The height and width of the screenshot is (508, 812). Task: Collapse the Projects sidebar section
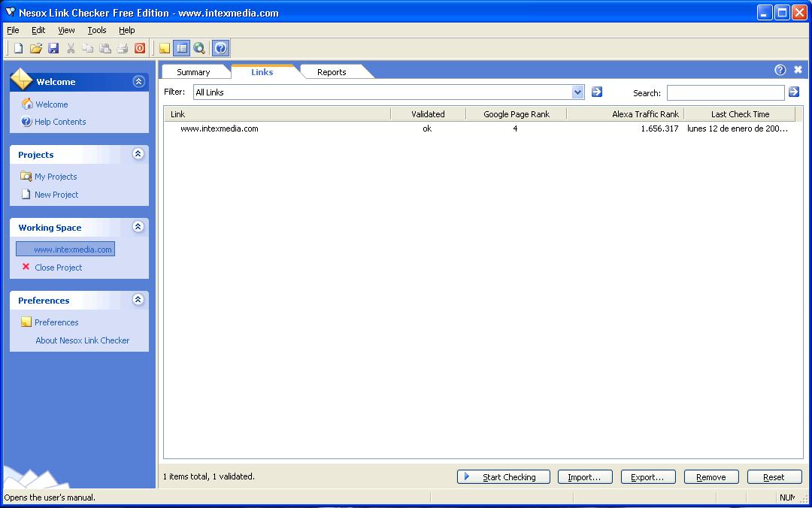coord(138,154)
